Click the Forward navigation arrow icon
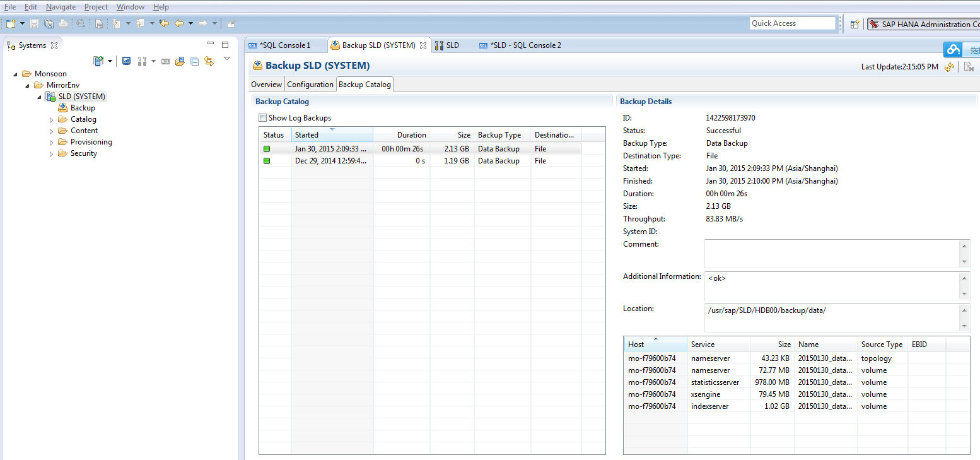 (203, 23)
